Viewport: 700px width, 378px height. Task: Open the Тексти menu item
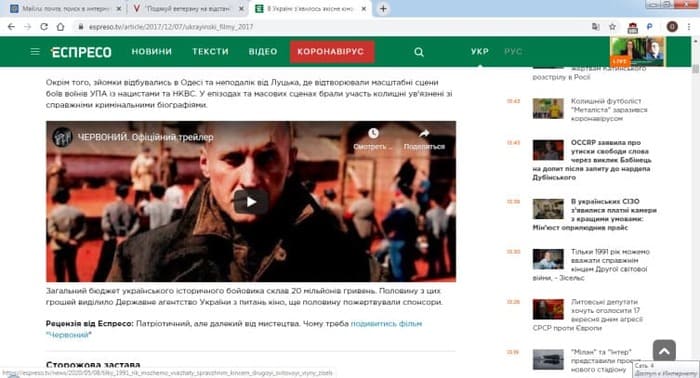coord(210,52)
